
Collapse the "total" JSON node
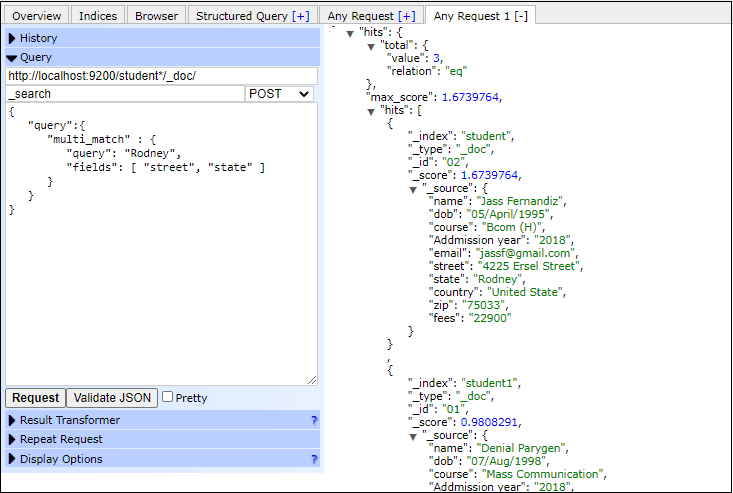click(x=371, y=46)
